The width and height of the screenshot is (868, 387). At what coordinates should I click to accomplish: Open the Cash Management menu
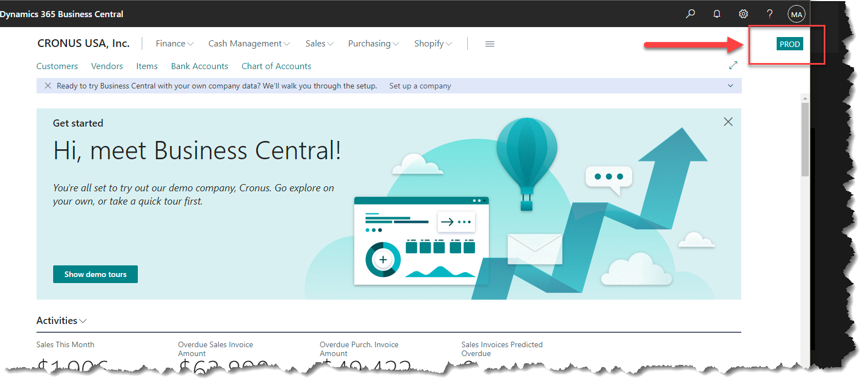pos(249,44)
